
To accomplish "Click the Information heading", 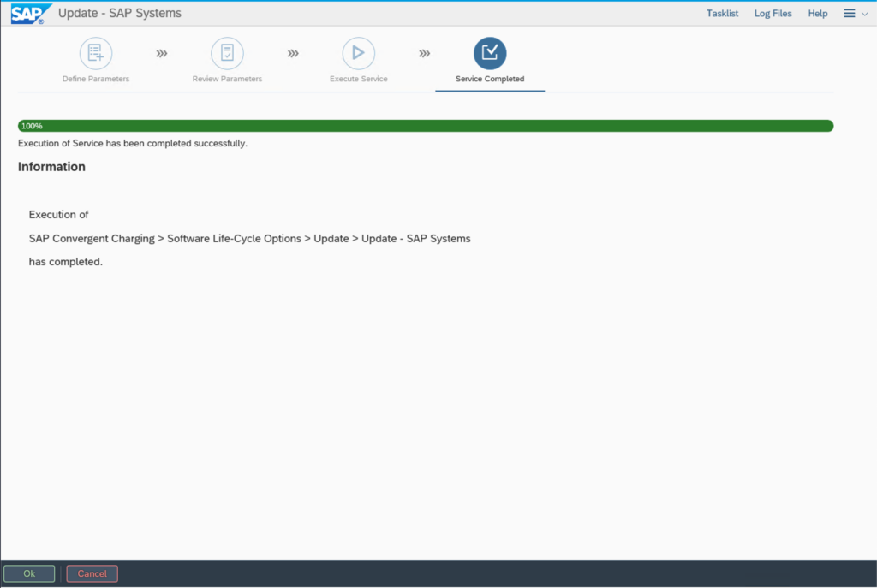I will click(51, 167).
